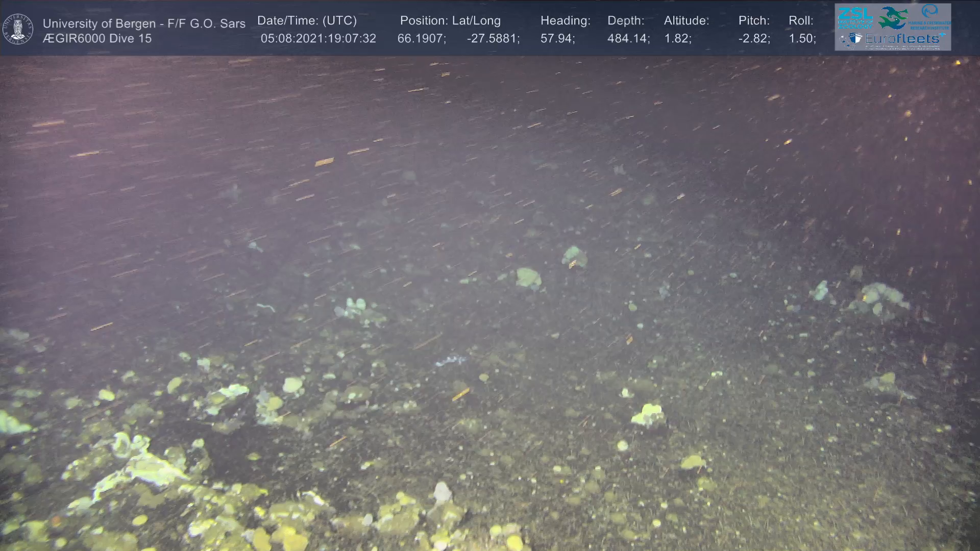
Task: Click the Heading value 57.94
Action: click(x=557, y=38)
